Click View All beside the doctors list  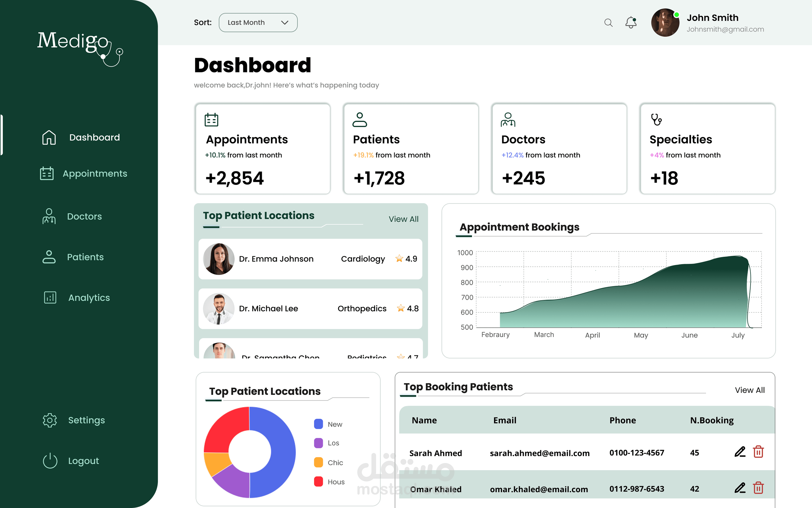pyautogui.click(x=403, y=219)
